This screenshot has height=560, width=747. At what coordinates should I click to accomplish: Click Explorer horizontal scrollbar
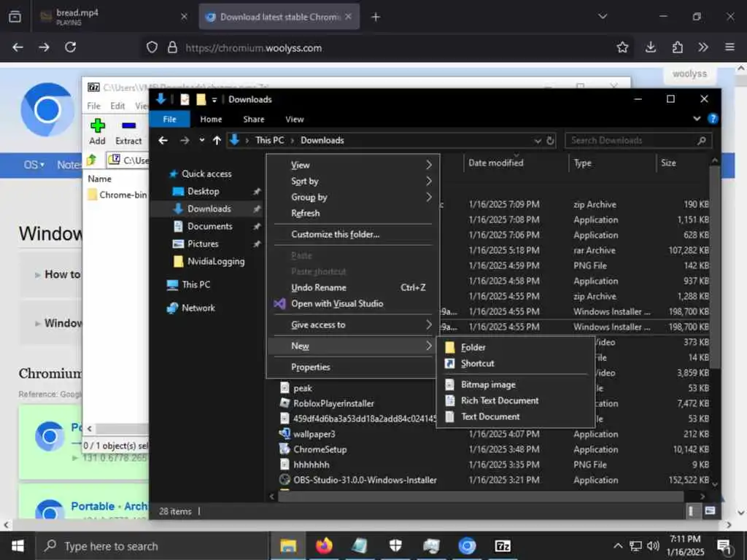(481, 496)
